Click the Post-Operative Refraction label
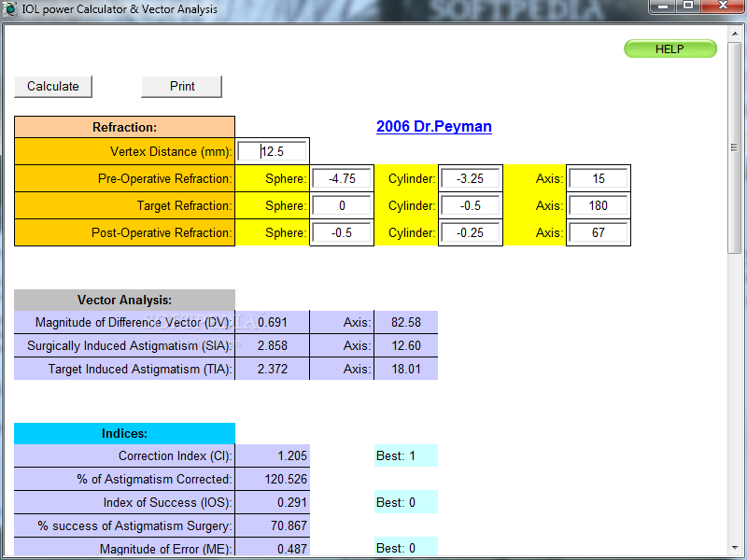Viewport: 747px width, 560px height. [162, 232]
